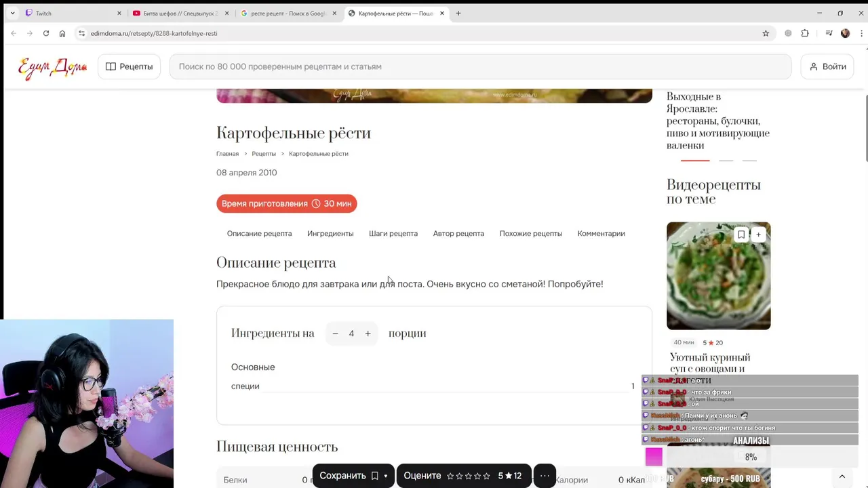The height and width of the screenshot is (488, 868).
Task: Click the Время приготовления 30 мин badge
Action: click(x=286, y=203)
